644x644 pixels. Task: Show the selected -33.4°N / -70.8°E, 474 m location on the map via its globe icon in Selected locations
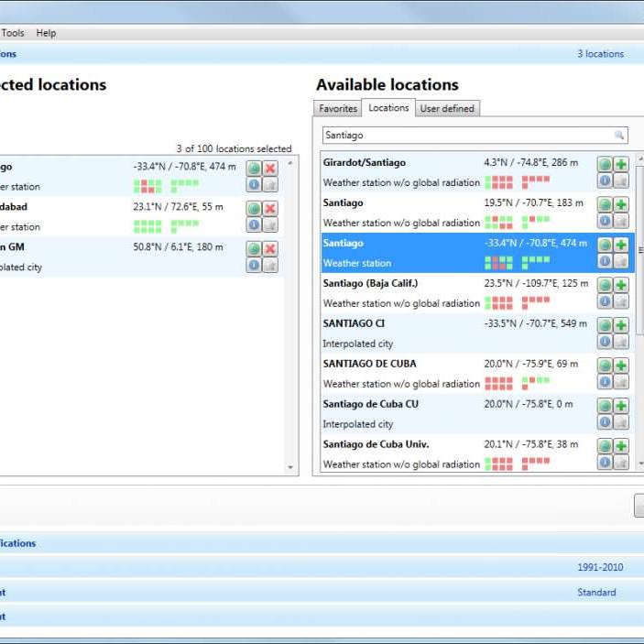tap(254, 168)
